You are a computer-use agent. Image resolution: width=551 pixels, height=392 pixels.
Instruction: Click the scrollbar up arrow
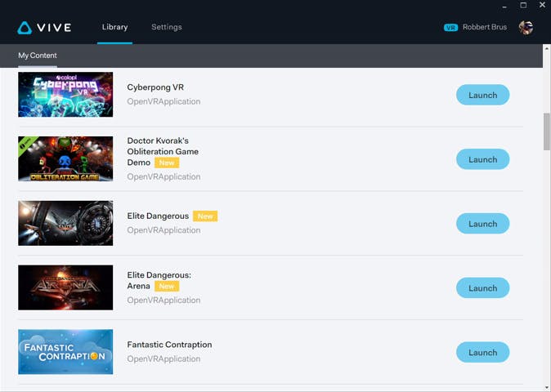547,48
